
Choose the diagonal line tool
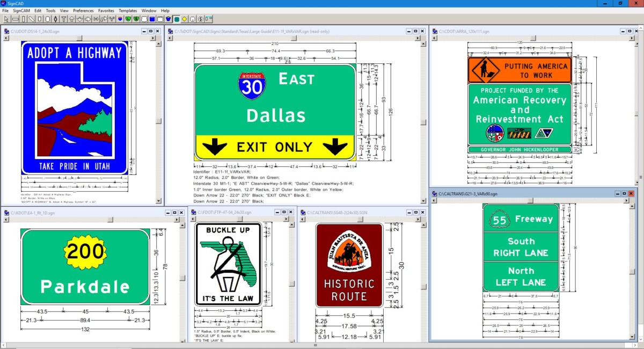tap(32, 19)
